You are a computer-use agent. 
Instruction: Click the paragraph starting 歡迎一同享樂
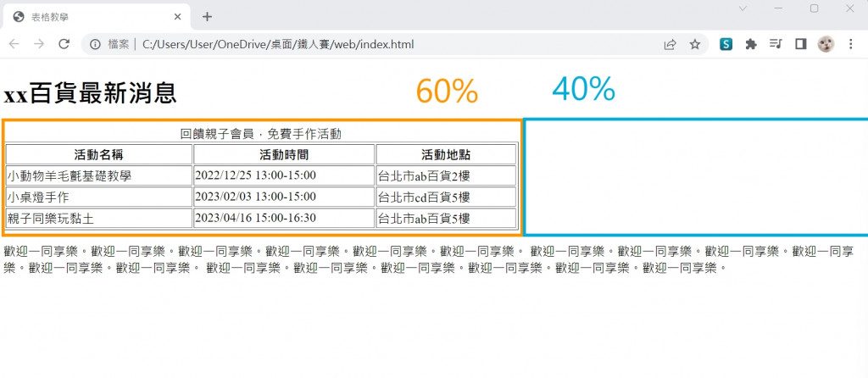tap(429, 260)
